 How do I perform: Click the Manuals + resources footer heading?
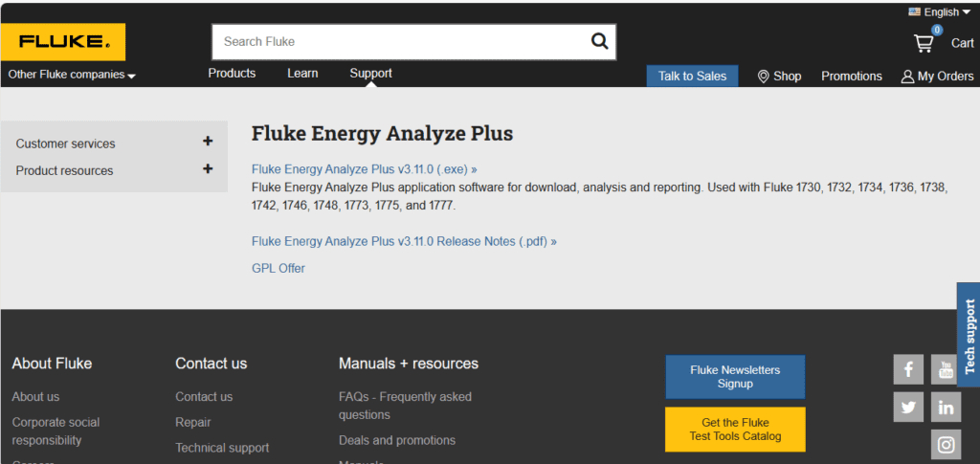click(x=408, y=364)
